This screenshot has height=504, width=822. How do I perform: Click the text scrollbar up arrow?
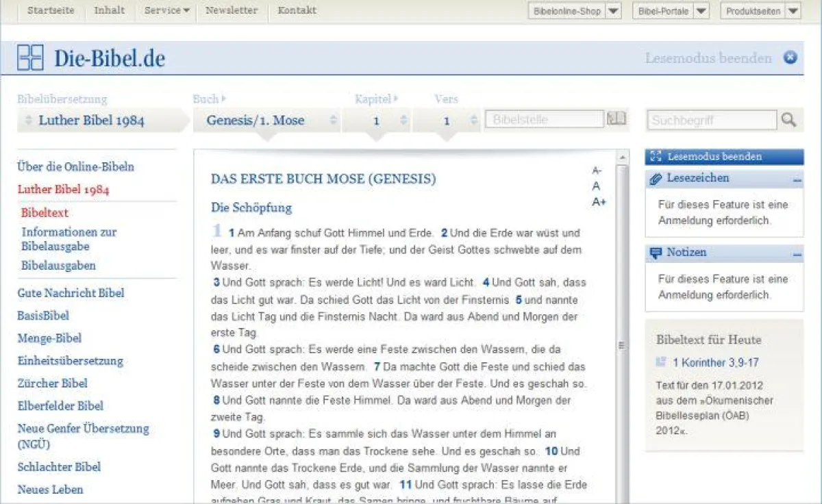coord(622,159)
